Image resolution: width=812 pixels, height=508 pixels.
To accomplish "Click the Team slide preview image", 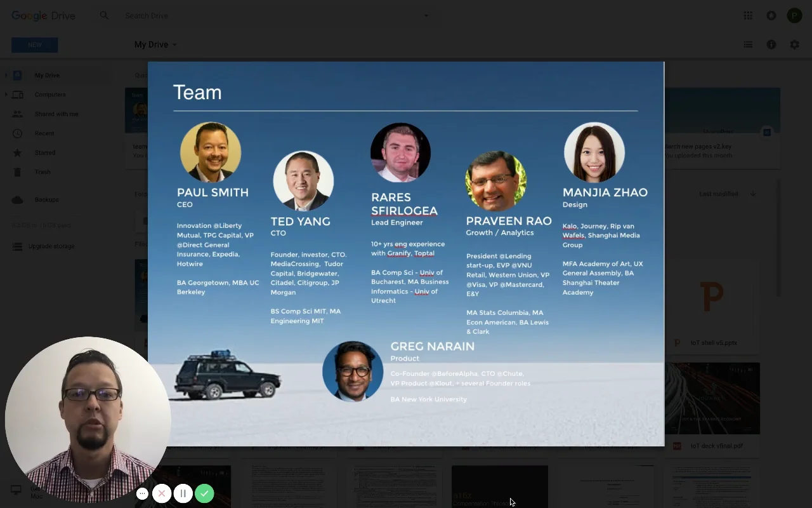I will [x=406, y=254].
